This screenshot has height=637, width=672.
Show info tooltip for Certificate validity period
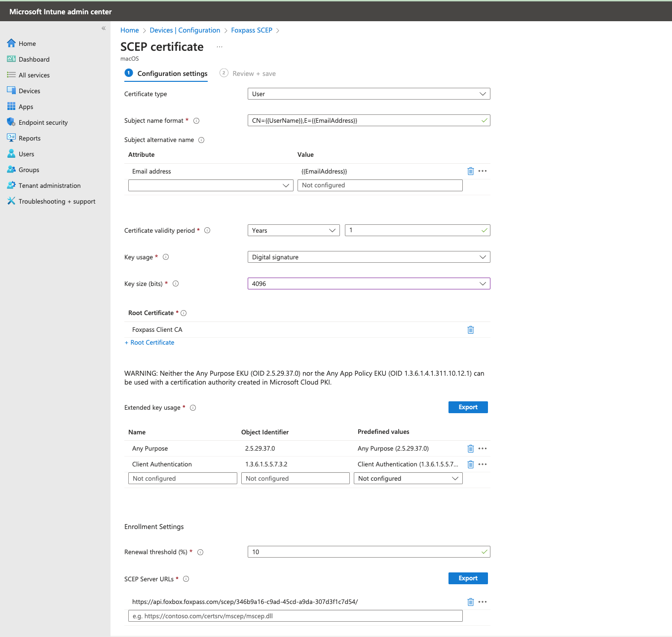coord(207,230)
